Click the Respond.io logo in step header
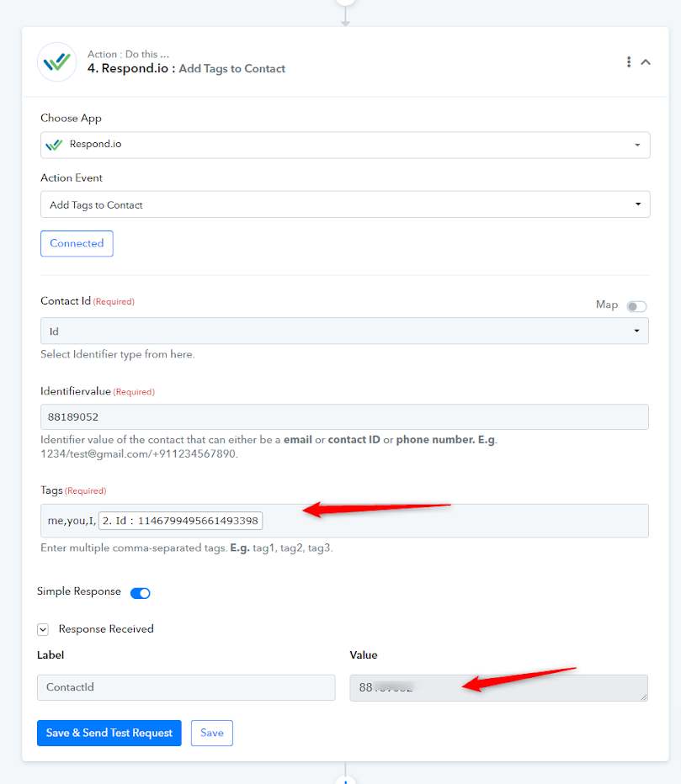Screen dimensions: 681x784 point(57,62)
